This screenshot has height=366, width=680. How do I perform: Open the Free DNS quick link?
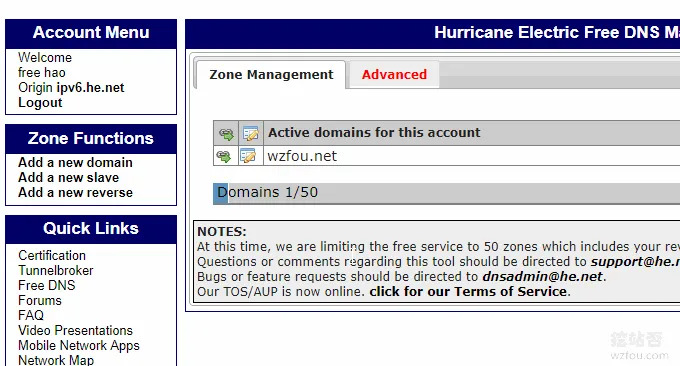(x=46, y=285)
